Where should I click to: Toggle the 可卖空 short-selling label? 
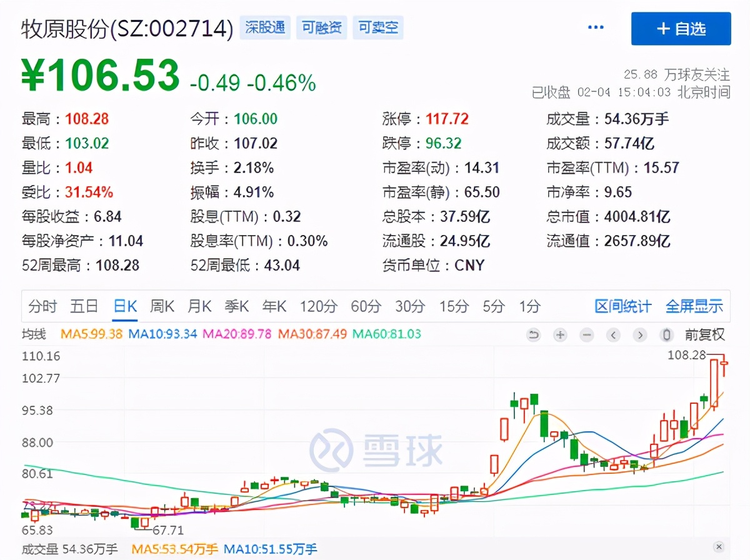click(377, 27)
